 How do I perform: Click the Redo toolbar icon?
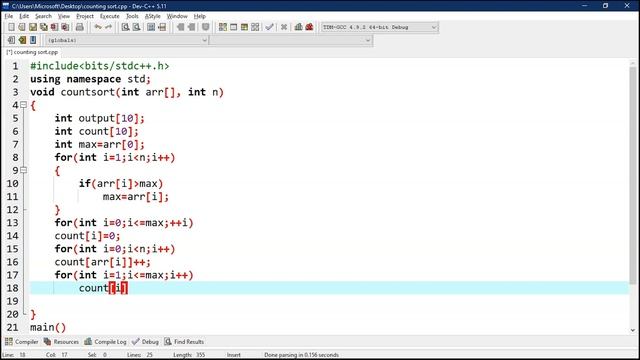108,27
